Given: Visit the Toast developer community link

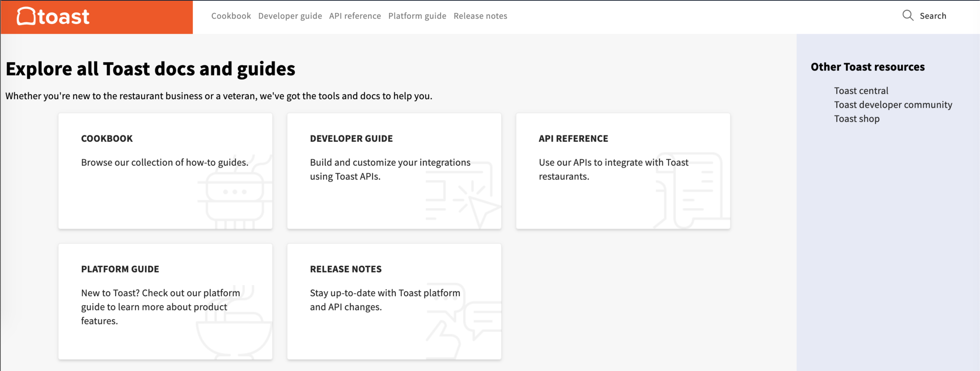Looking at the screenshot, I should [893, 105].
